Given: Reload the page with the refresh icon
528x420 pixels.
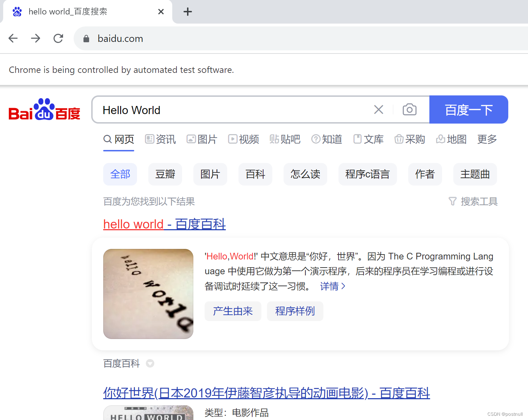Looking at the screenshot, I should click(58, 38).
